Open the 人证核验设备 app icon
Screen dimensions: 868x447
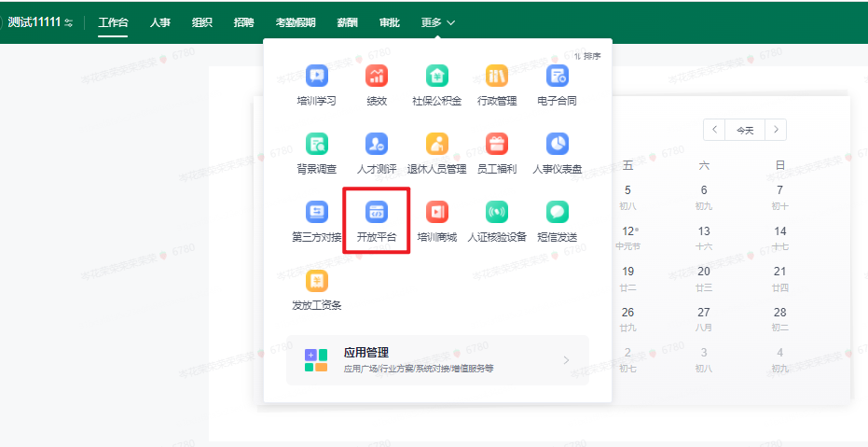point(497,212)
